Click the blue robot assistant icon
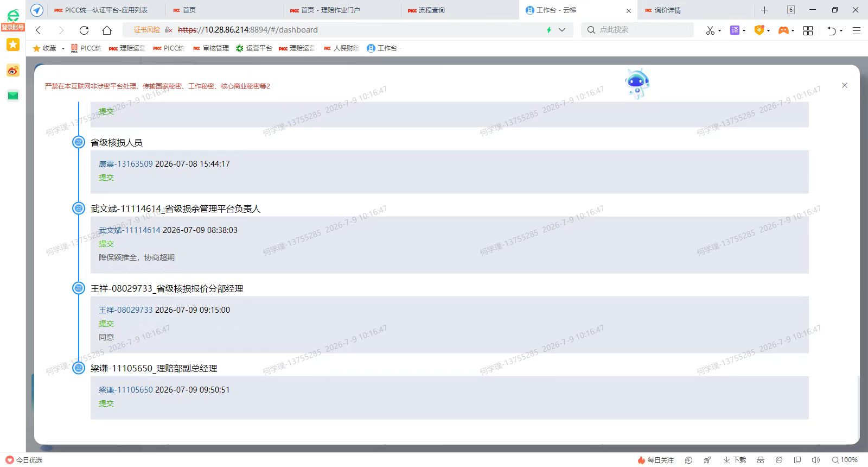This screenshot has height=467, width=868. pyautogui.click(x=637, y=84)
